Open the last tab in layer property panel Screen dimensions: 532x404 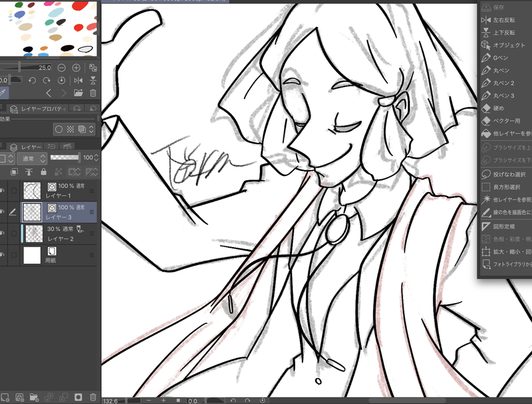(92, 109)
